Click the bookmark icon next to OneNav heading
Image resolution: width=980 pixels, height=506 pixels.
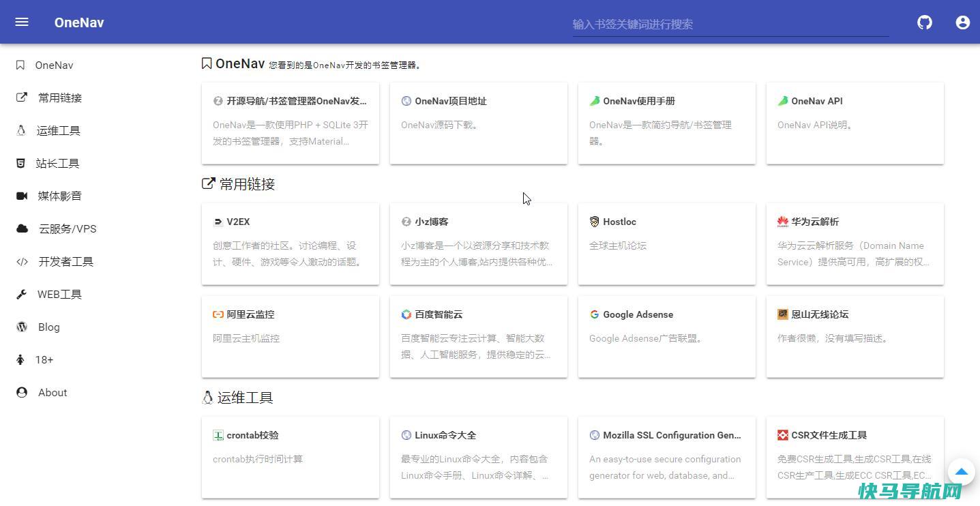pos(207,63)
